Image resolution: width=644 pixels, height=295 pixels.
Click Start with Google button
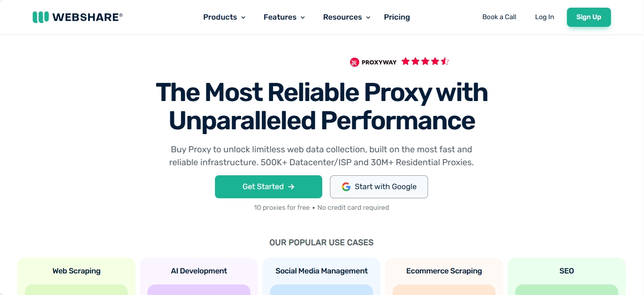click(379, 187)
